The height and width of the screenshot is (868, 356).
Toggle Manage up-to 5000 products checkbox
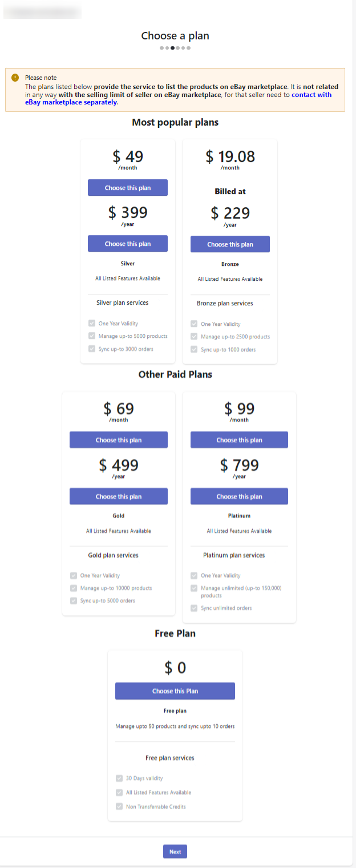(91, 336)
